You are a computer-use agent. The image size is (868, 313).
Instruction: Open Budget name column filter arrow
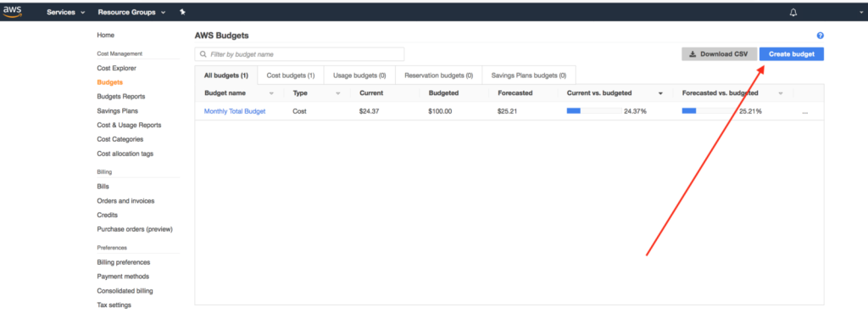[271, 93]
